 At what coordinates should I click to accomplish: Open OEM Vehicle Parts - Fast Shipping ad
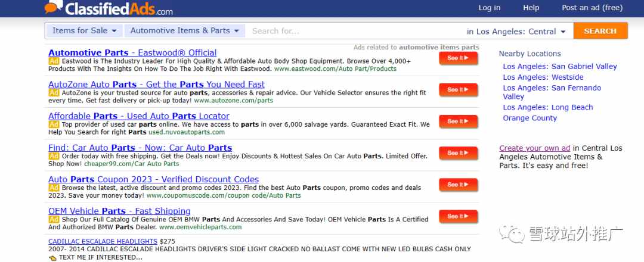[x=119, y=211]
